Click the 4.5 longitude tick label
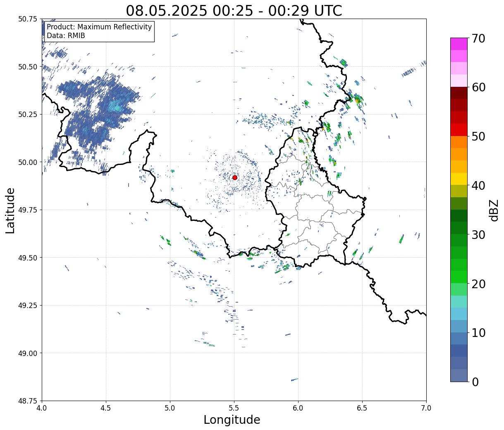 tap(106, 408)
